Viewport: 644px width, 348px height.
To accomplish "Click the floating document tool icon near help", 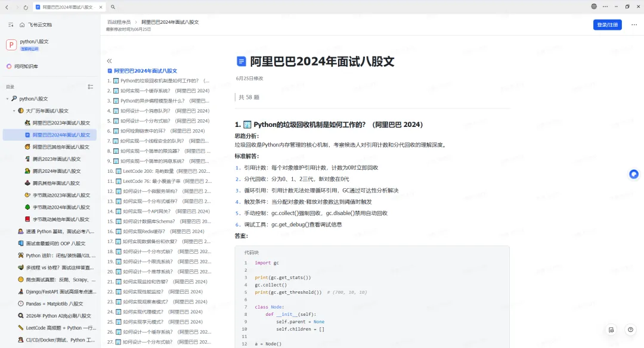I will pyautogui.click(x=611, y=330).
